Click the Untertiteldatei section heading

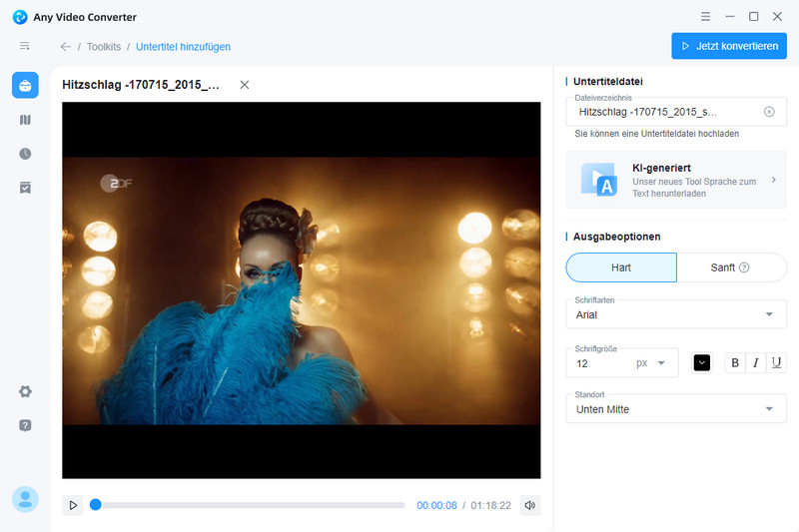[608, 82]
